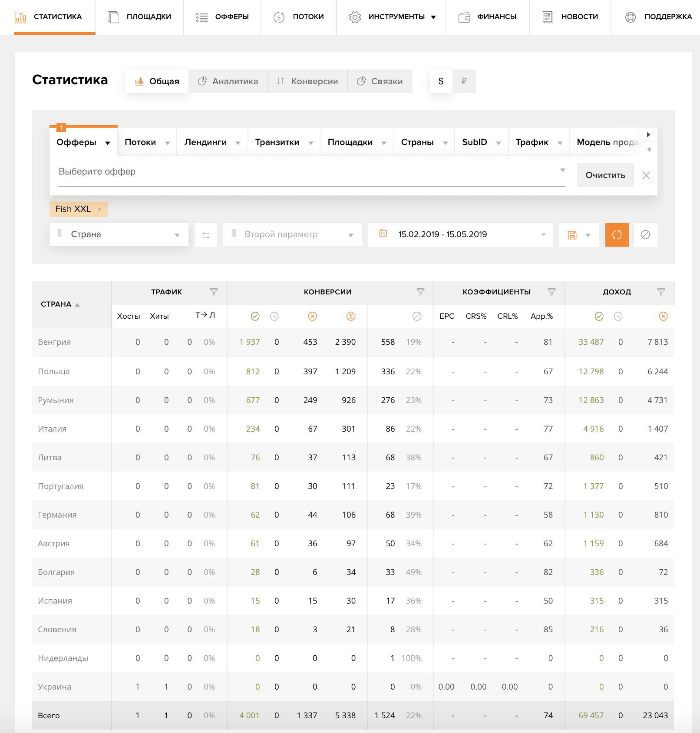Viewport: 700px width, 733px height.
Task: Click the approved conversions checkmark icon
Action: [x=255, y=317]
